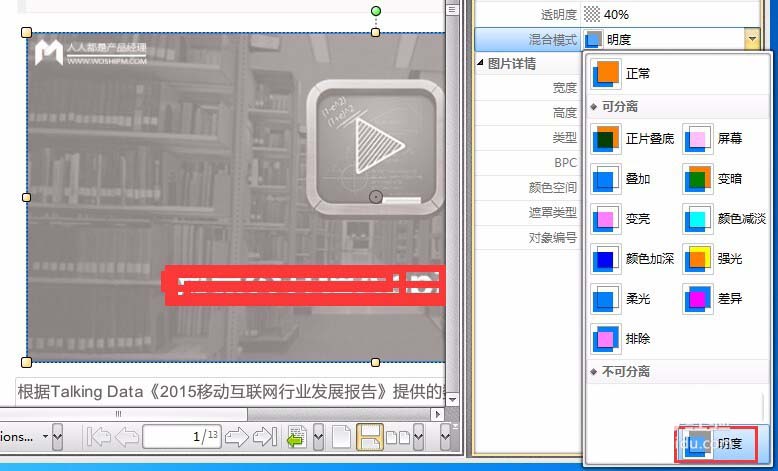Viewport: 778px width, 471px height.
Task: Collapse the 可分离 group header
Action: pos(595,106)
